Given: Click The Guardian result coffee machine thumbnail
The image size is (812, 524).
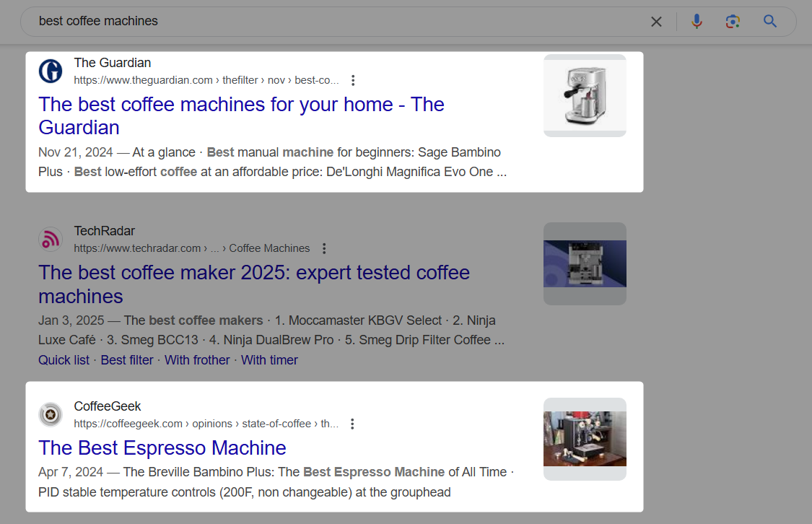Looking at the screenshot, I should pyautogui.click(x=585, y=96).
